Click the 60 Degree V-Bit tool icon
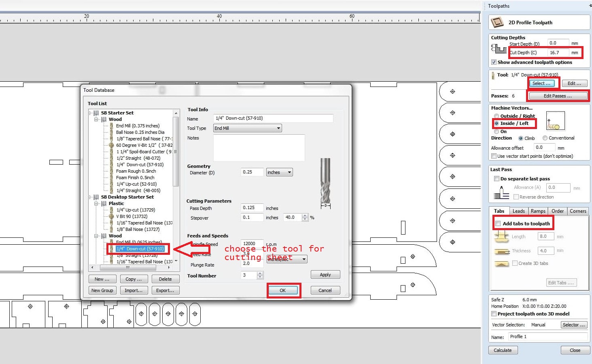Viewport: 592px width, 364px height. click(111, 145)
